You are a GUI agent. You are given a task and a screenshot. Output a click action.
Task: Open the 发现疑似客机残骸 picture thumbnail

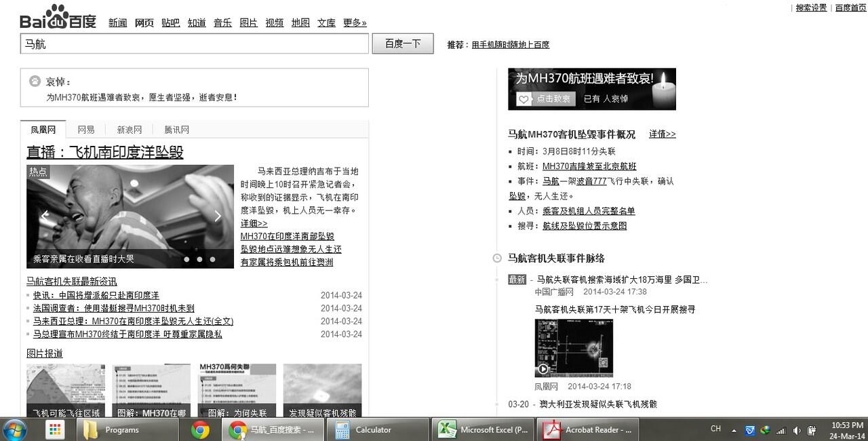[322, 391]
